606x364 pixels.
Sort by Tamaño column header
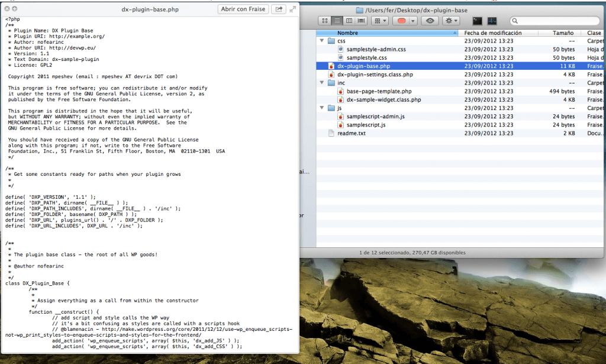pos(562,33)
